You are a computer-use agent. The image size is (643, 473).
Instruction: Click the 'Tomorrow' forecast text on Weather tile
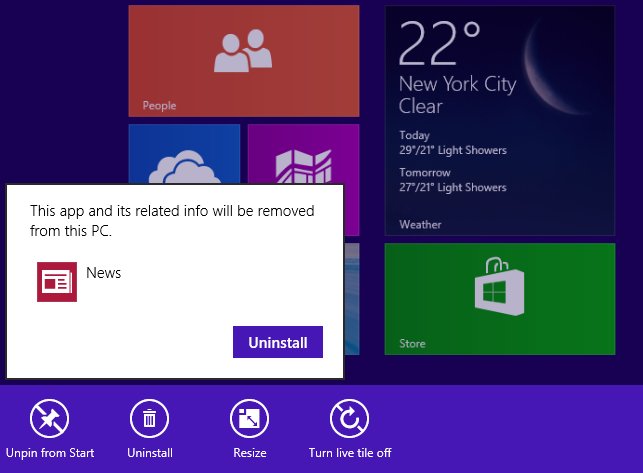[x=425, y=172]
